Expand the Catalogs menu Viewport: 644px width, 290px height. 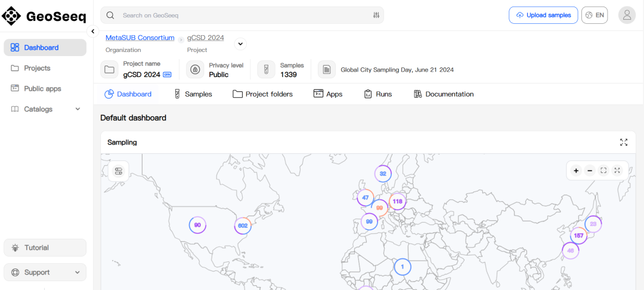[78, 109]
